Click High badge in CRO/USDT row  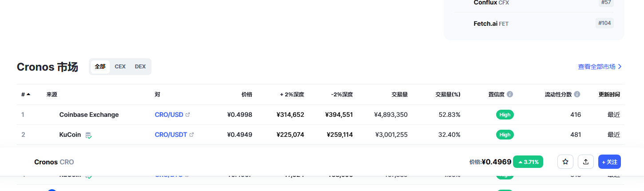pos(505,135)
